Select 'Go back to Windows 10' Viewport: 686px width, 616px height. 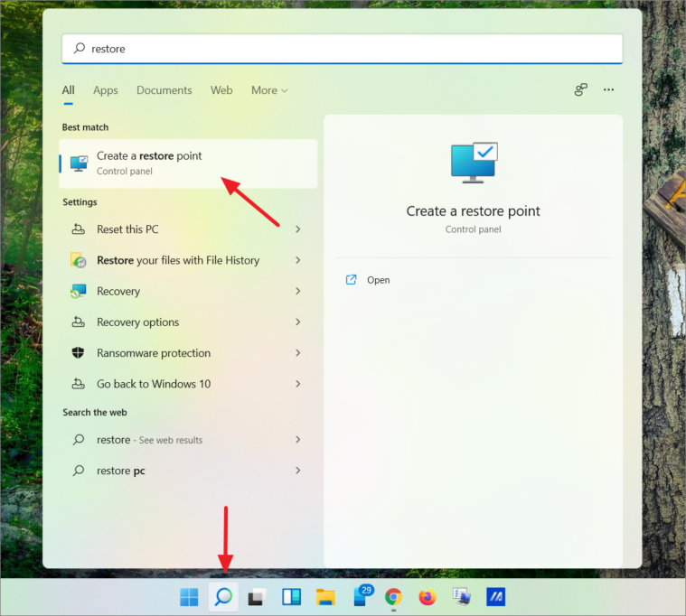pos(154,384)
